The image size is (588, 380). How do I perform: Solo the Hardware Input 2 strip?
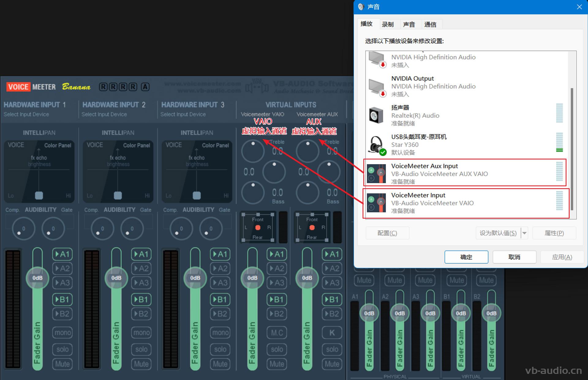[x=141, y=349]
